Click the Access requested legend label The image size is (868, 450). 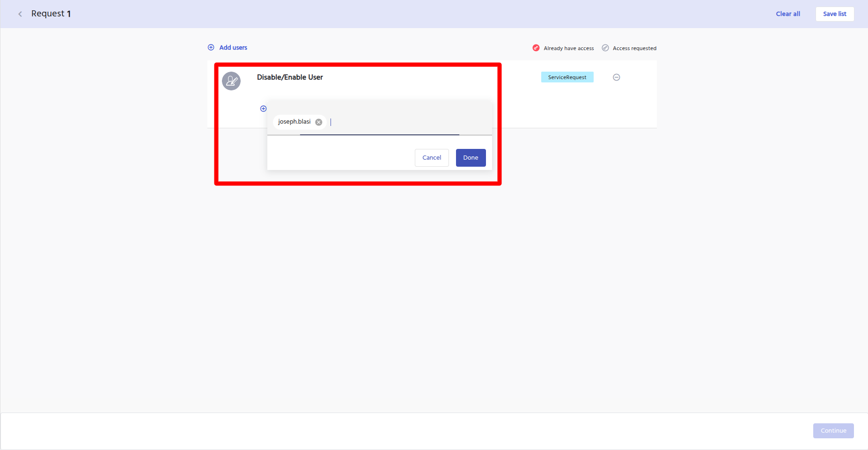coord(634,48)
